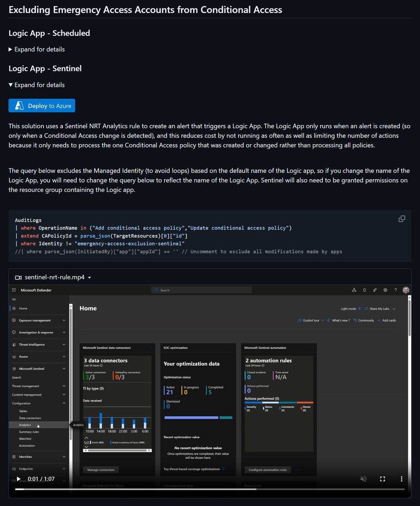Open the Share My Labs dropdown arrow

point(394,309)
